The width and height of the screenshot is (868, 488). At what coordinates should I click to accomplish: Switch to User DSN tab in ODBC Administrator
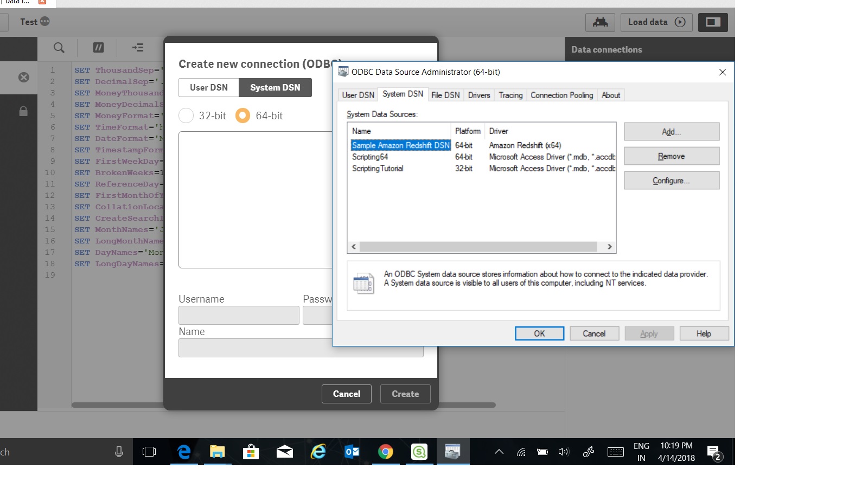[358, 95]
